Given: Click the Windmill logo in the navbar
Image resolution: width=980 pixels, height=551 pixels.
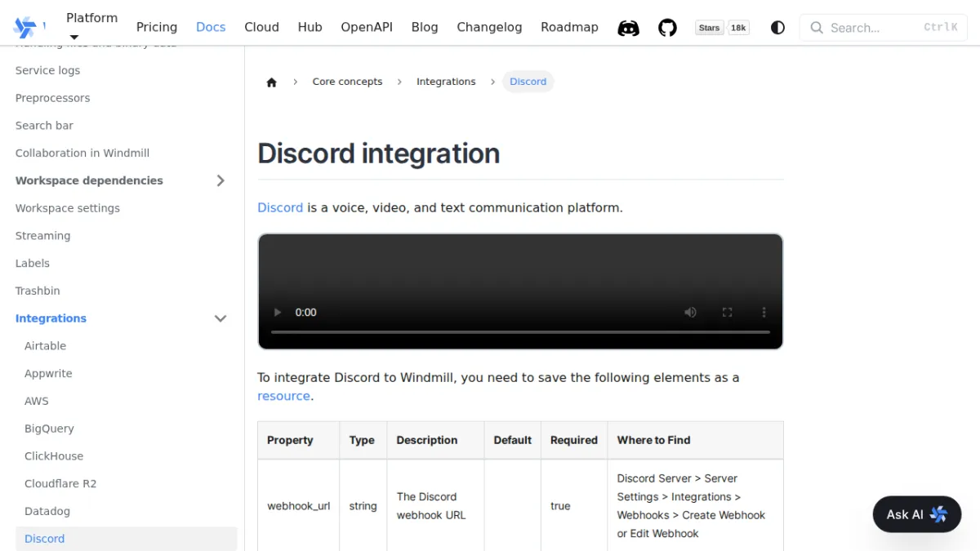Looking at the screenshot, I should [25, 27].
